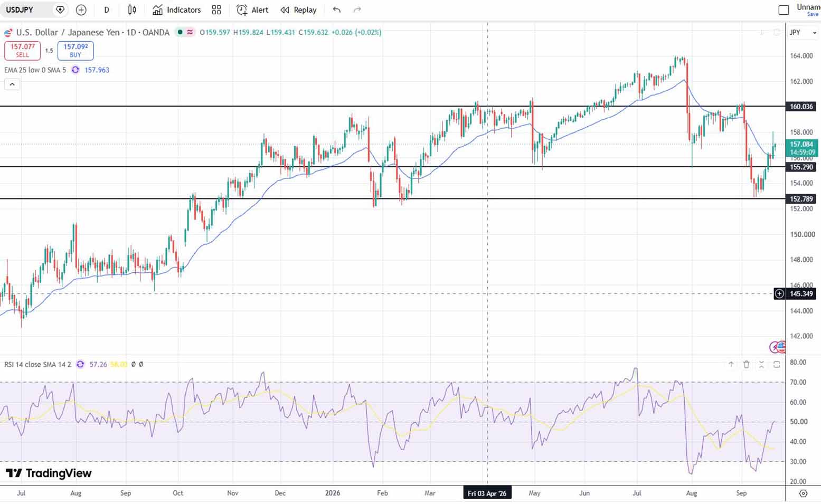Select the 160.036 horizontal line price label
This screenshot has width=821, height=504.
[x=801, y=107]
